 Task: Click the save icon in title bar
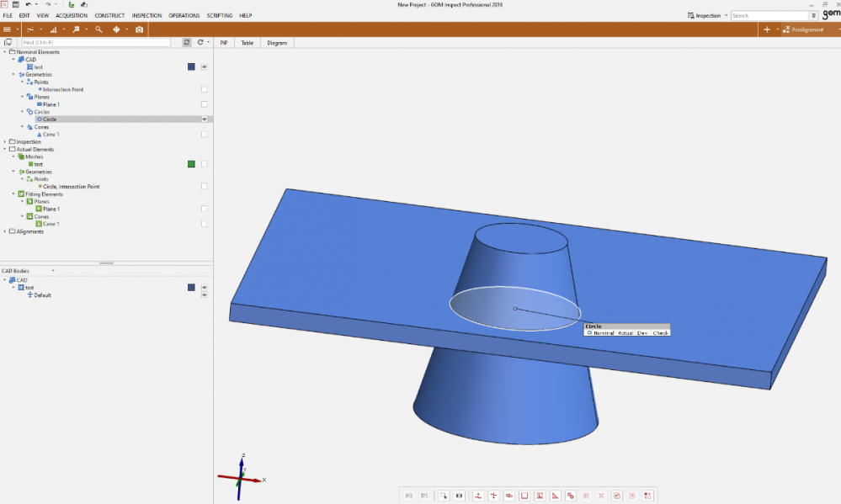click(x=16, y=4)
